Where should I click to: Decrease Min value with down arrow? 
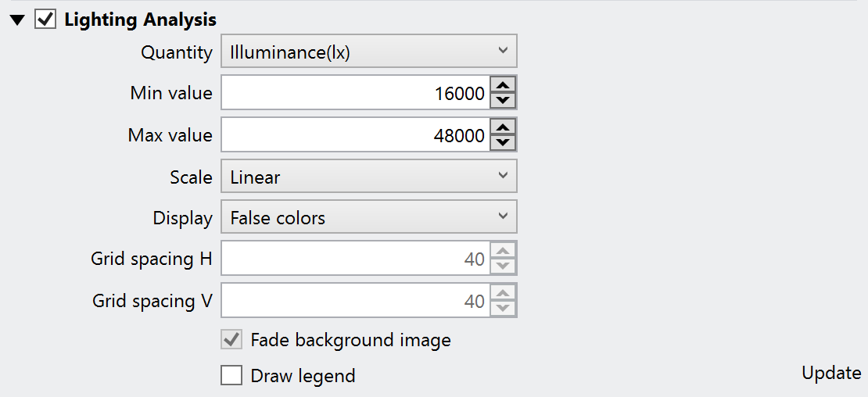[504, 101]
